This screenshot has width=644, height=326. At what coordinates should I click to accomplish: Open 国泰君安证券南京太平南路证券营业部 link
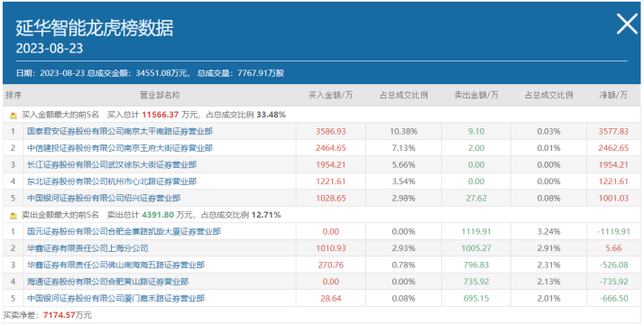(120, 132)
